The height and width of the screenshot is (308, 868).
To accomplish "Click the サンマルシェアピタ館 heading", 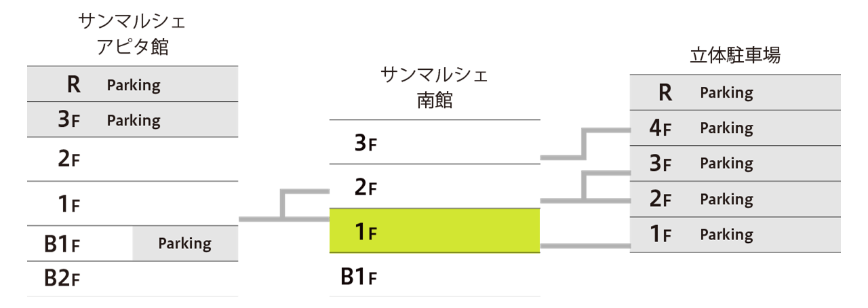I will [x=133, y=33].
